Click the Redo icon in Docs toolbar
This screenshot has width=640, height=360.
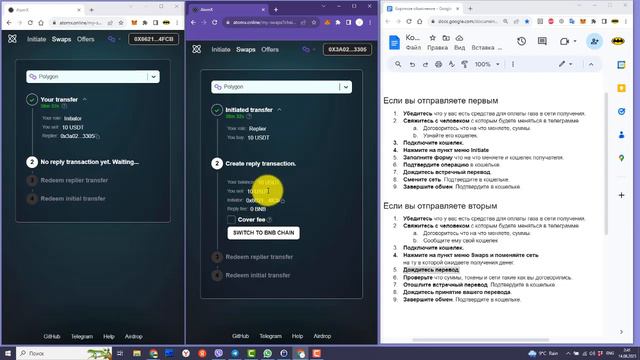[425, 64]
